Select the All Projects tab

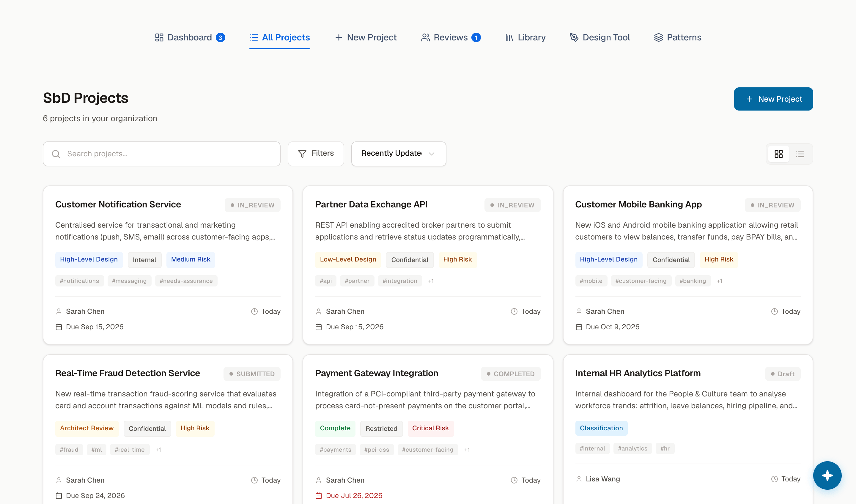click(279, 37)
